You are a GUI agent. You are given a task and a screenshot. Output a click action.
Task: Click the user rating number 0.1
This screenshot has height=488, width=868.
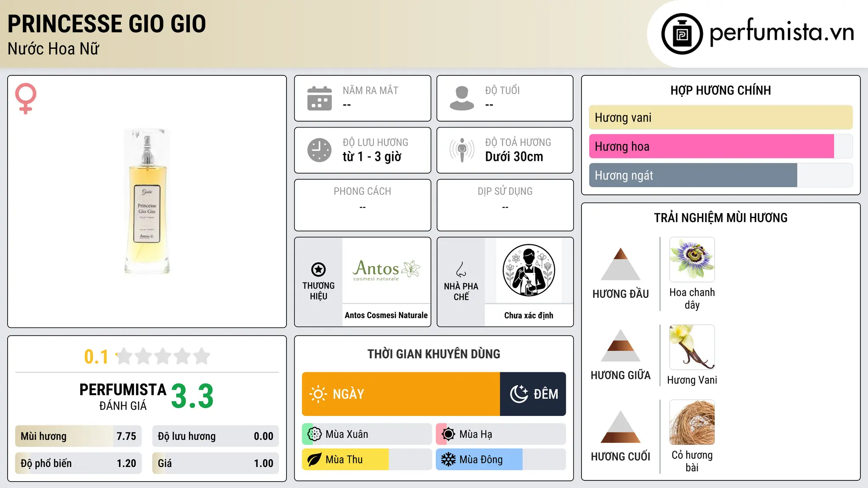(x=96, y=357)
